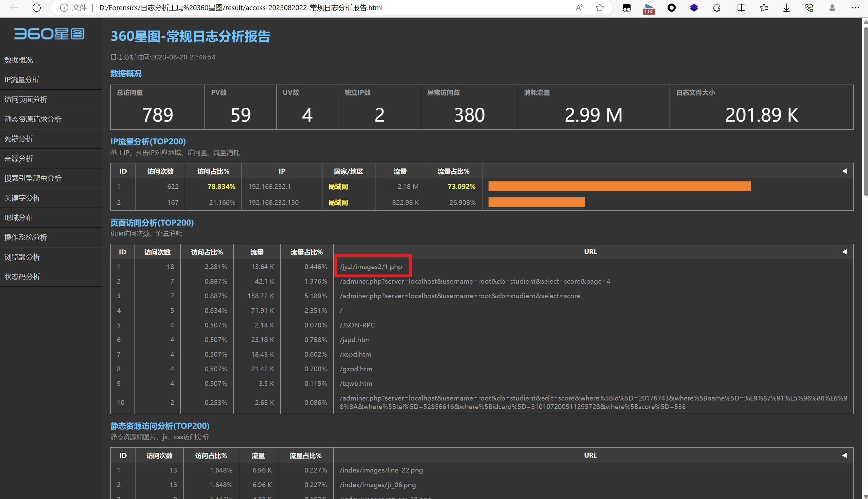Click URL /jyzl/images2/1.php
This screenshot has height=499, width=868.
point(370,267)
